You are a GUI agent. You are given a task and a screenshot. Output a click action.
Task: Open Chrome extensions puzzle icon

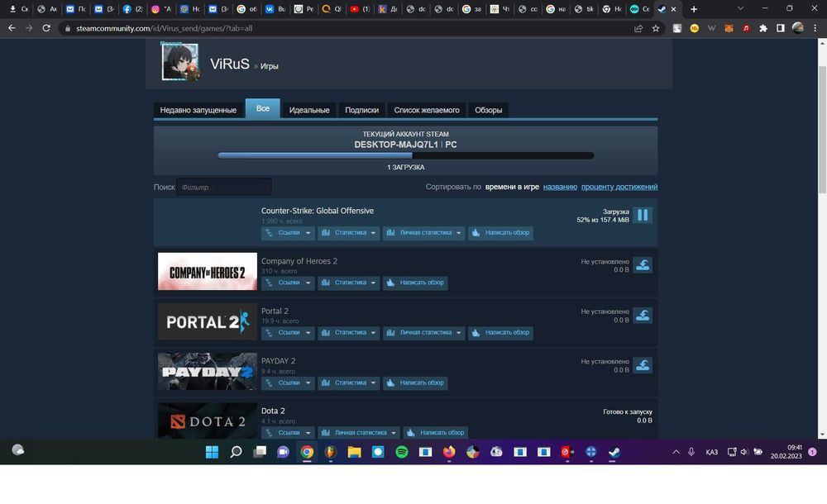pyautogui.click(x=763, y=28)
